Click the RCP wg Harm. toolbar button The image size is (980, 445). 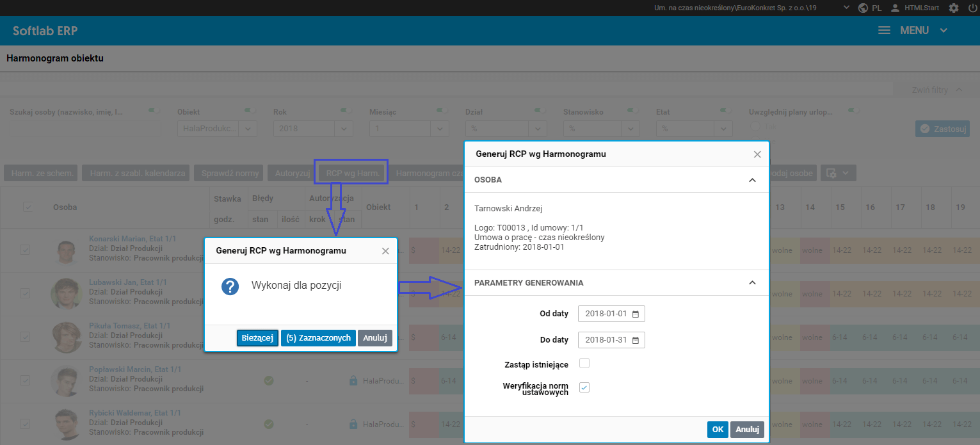pos(353,173)
